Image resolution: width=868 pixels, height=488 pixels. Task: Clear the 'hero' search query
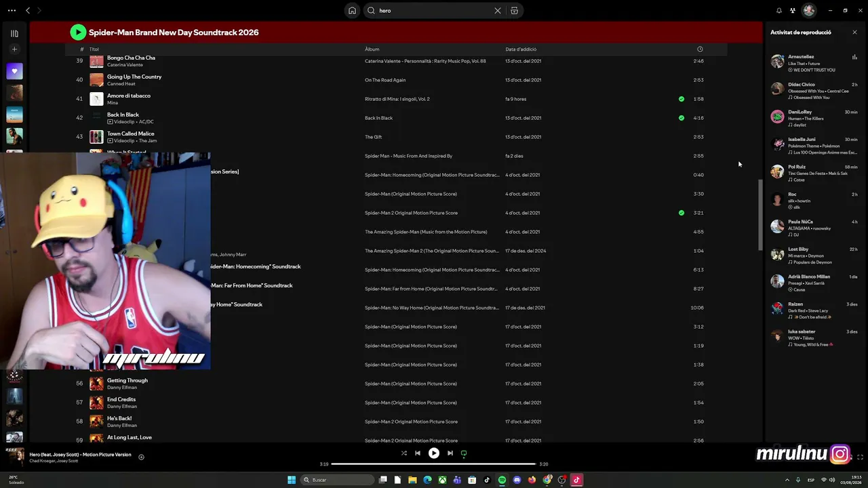click(x=497, y=10)
